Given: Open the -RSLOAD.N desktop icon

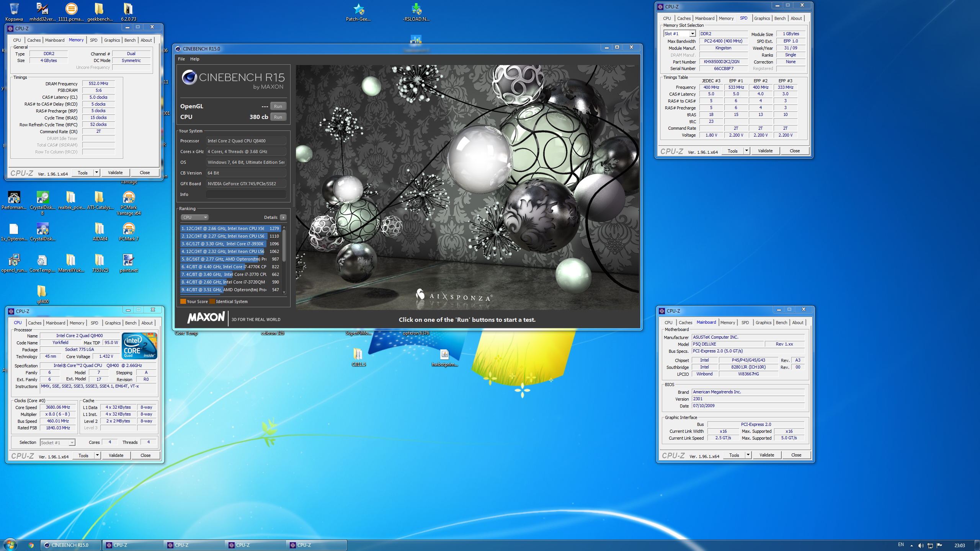Looking at the screenshot, I should pyautogui.click(x=416, y=12).
